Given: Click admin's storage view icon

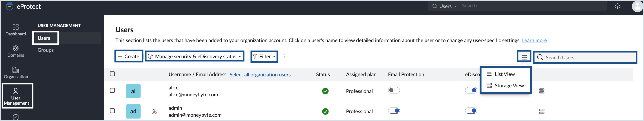Looking at the screenshot, I should coord(542,111).
